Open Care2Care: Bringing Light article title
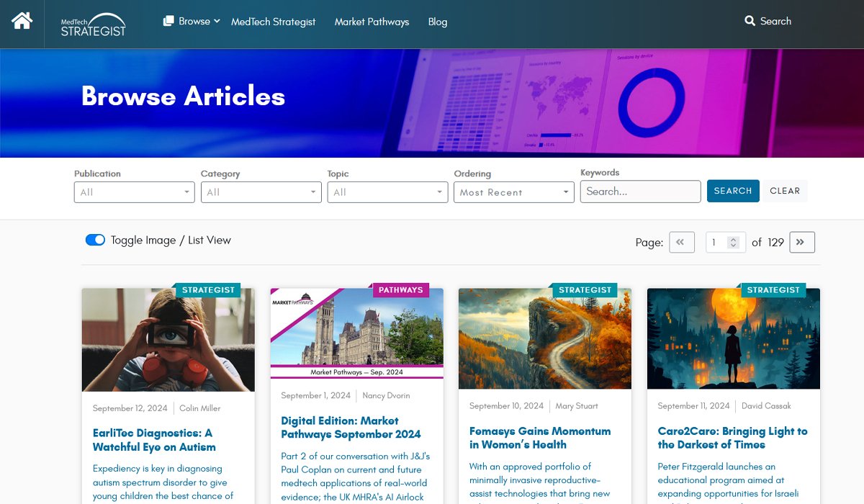This screenshot has height=504, width=864. pyautogui.click(x=732, y=438)
